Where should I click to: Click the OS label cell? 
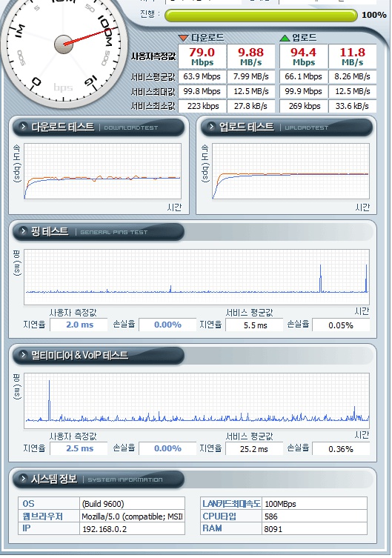49,504
